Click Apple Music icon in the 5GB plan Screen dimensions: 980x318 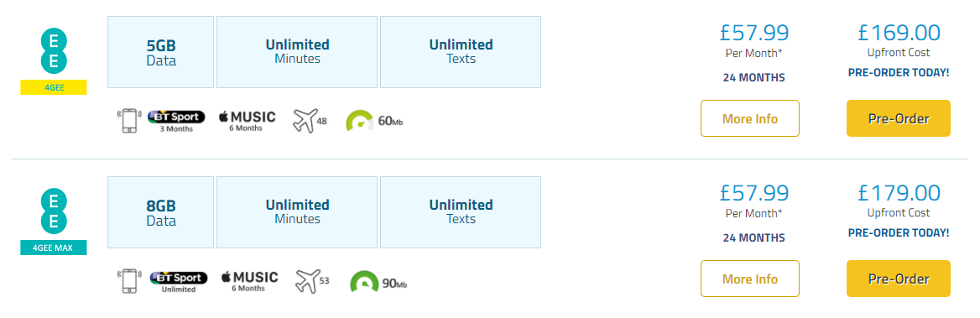tap(247, 120)
